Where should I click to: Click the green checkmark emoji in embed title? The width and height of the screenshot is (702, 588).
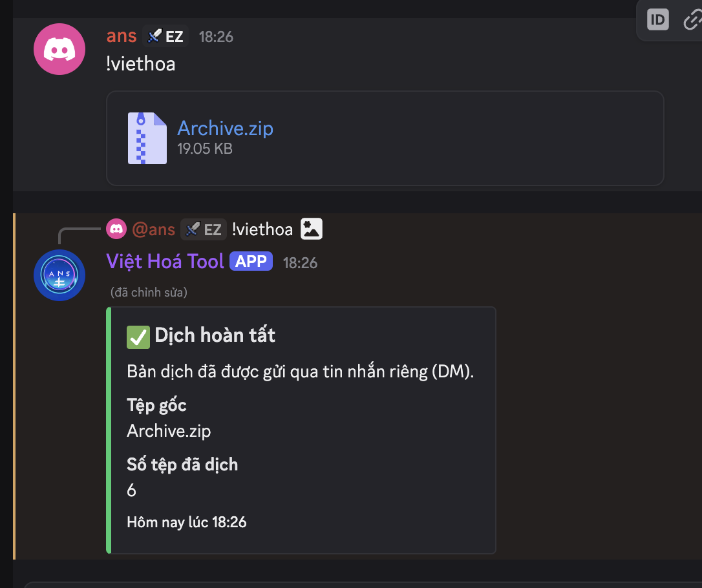coord(138,336)
